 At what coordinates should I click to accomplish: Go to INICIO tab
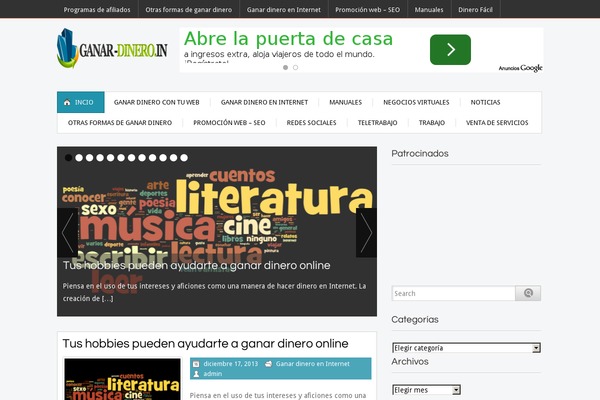[x=81, y=102]
